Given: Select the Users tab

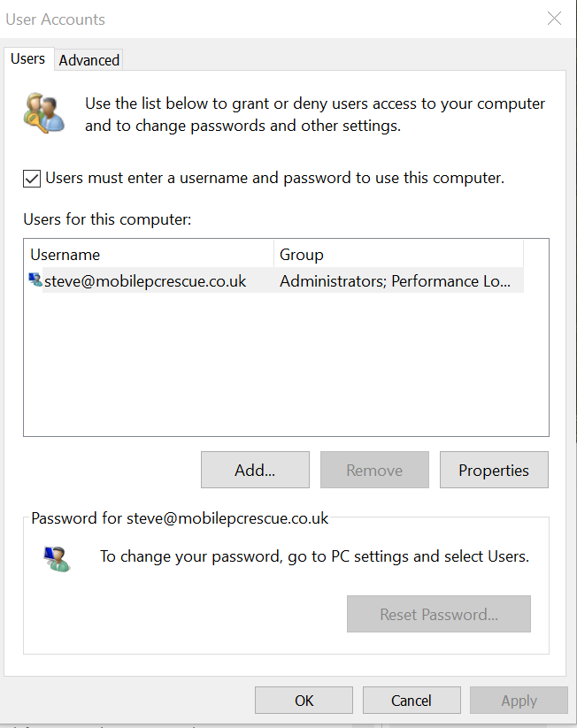Looking at the screenshot, I should [27, 59].
